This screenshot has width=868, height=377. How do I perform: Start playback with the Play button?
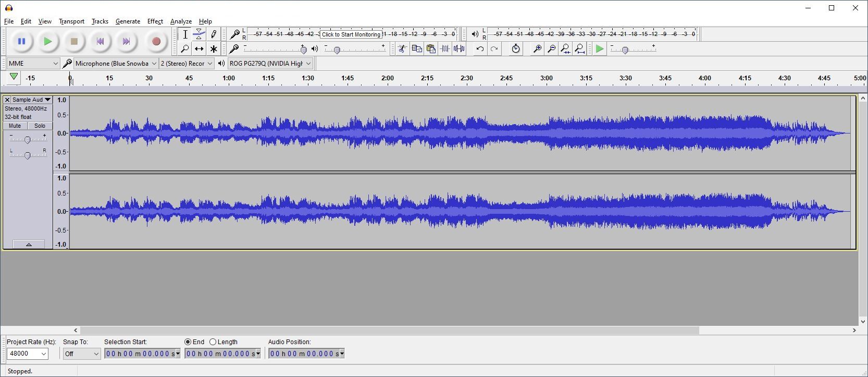pos(48,41)
